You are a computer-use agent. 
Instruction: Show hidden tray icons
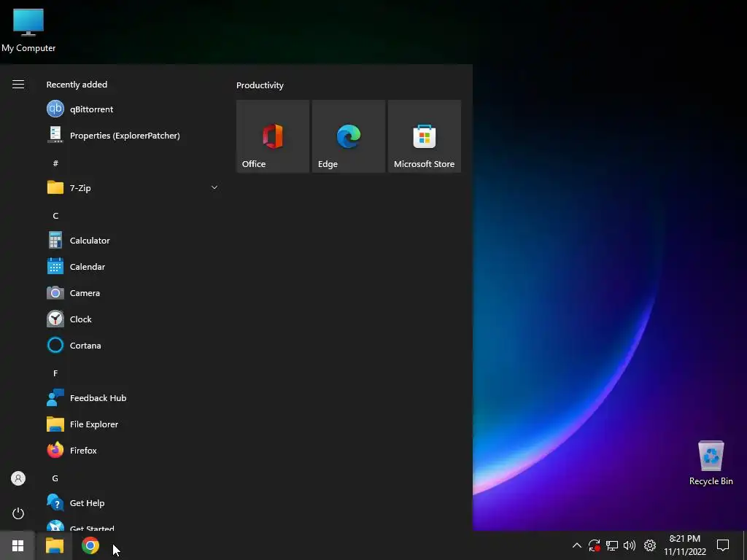pos(576,545)
